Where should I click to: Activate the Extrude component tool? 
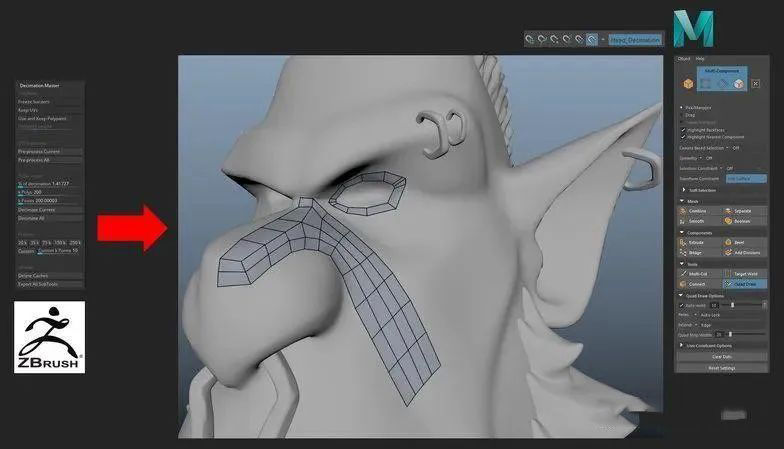click(x=699, y=242)
